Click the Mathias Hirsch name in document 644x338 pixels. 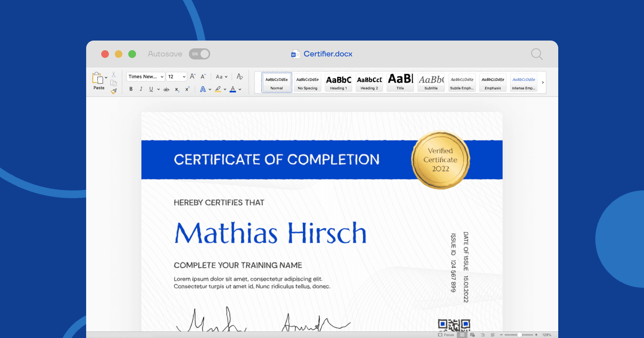coord(270,233)
